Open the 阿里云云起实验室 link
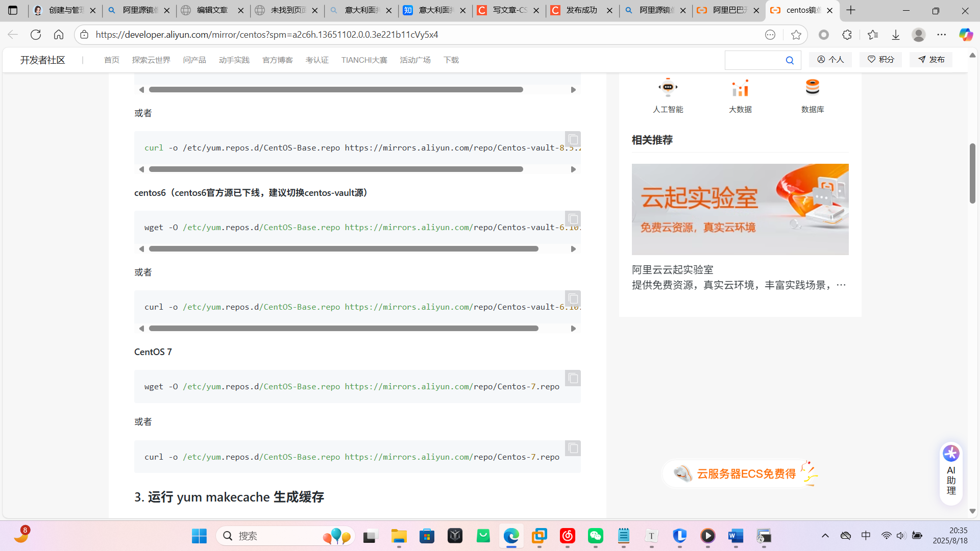The image size is (980, 551). pyautogui.click(x=672, y=269)
